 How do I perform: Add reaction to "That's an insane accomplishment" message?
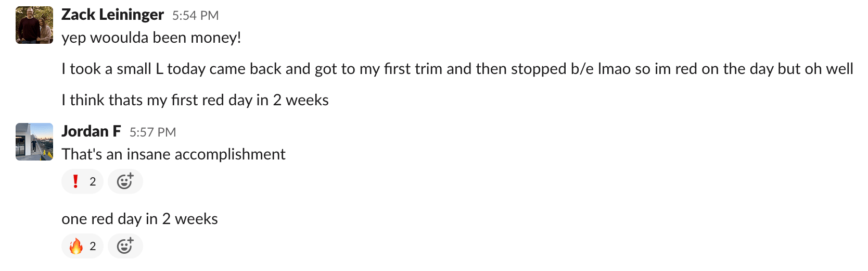click(125, 181)
